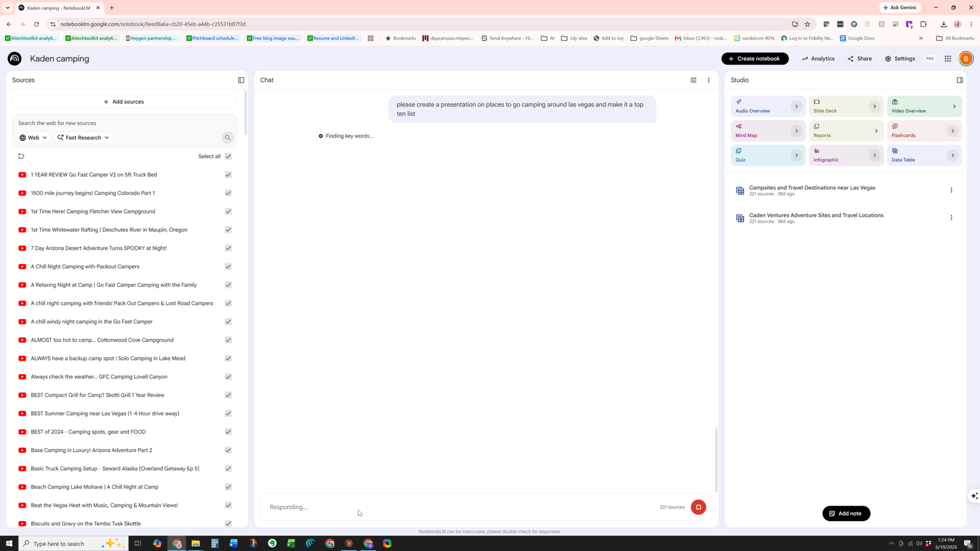The height and width of the screenshot is (551, 980).
Task: Click the Add note button
Action: (846, 514)
